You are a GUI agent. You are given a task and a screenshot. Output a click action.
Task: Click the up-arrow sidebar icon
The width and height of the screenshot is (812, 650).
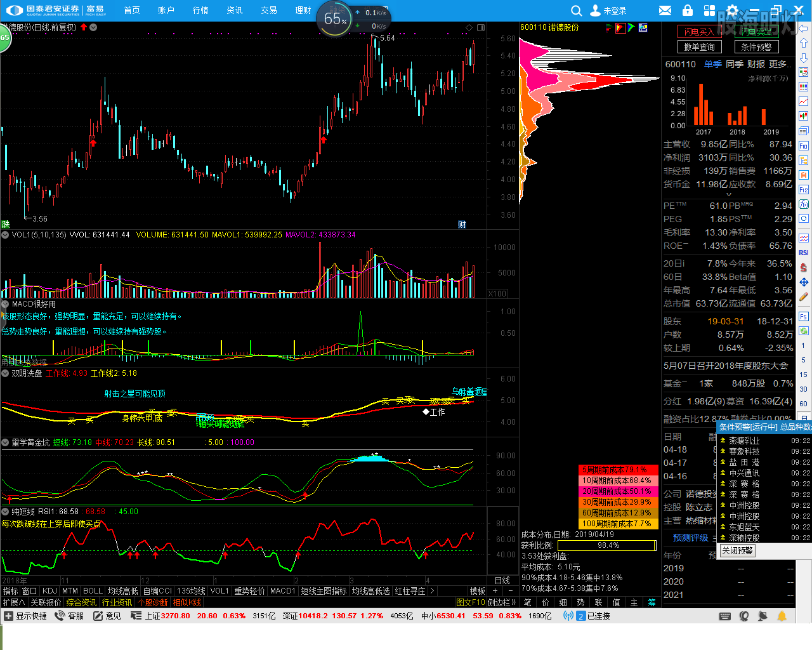pyautogui.click(x=803, y=43)
